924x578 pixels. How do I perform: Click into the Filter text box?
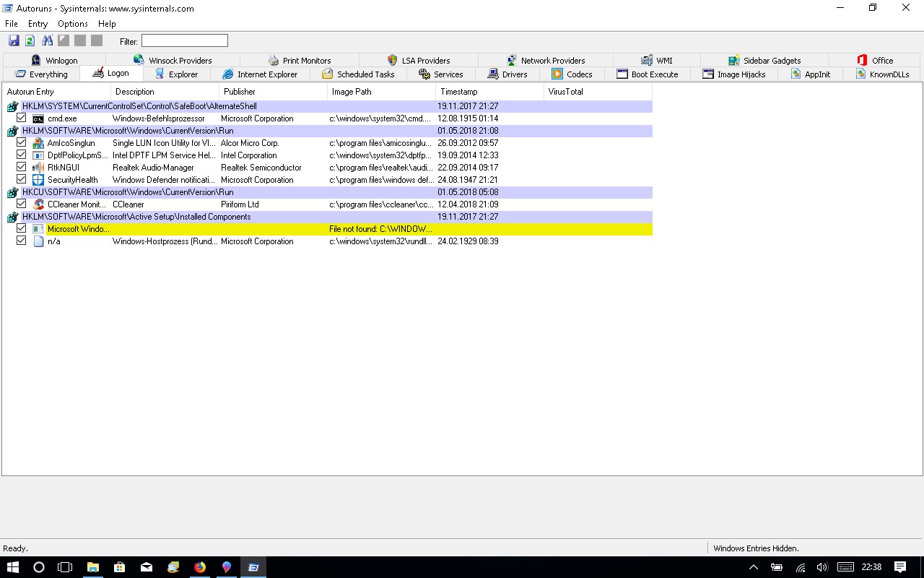[185, 41]
